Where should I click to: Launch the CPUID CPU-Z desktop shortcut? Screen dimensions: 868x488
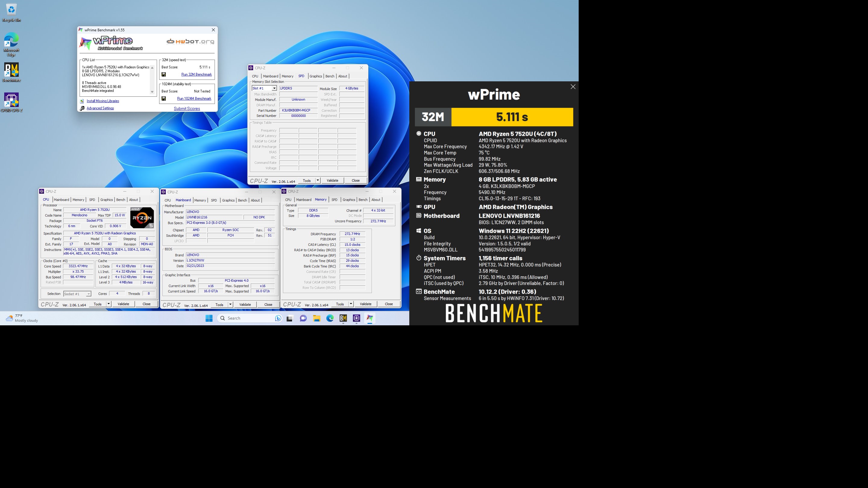[11, 102]
